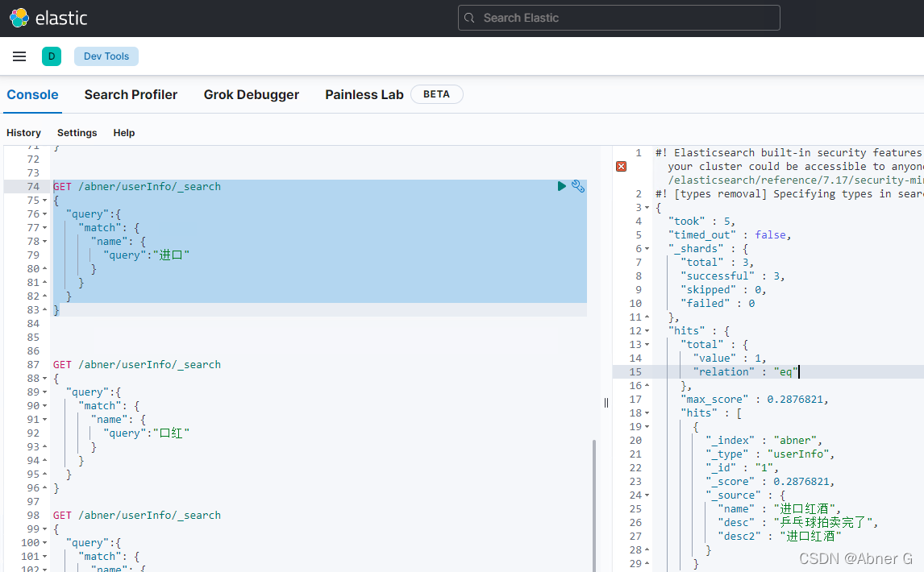Screen dimensions: 924x572
Task: Collapse fold arrow at output line 3
Action: point(647,207)
